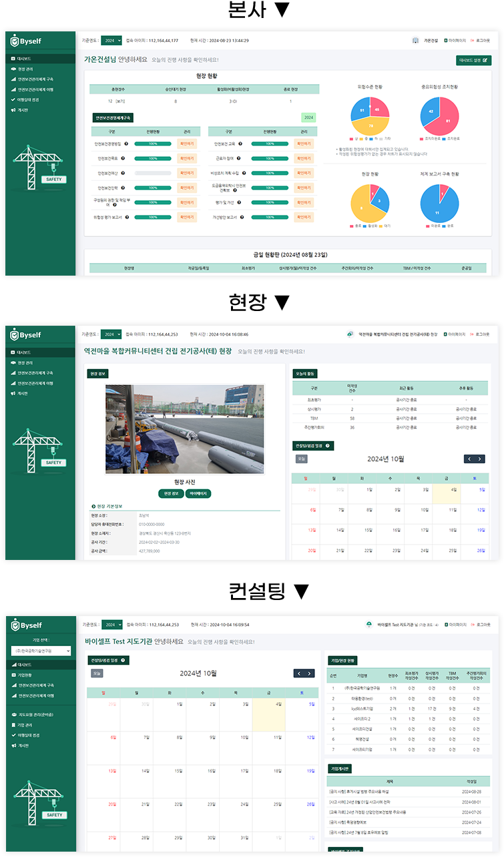
Task: Click 현장 정보 button under 현장 사진
Action: click(x=170, y=493)
